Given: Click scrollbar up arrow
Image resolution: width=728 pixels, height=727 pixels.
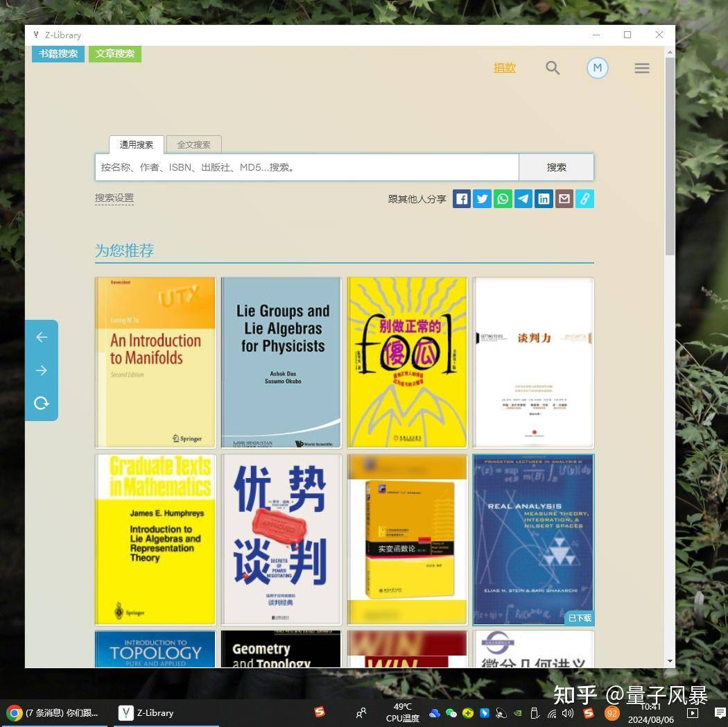Looking at the screenshot, I should pos(670,52).
